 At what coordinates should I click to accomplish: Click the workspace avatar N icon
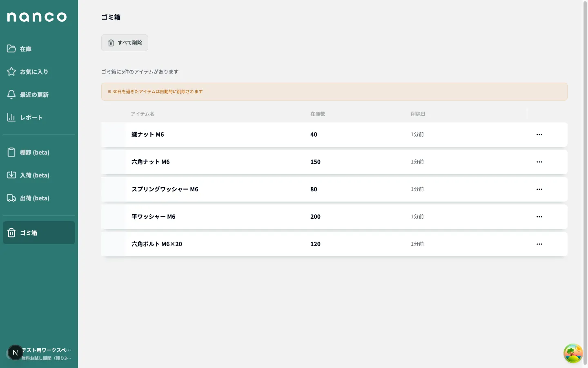point(15,352)
